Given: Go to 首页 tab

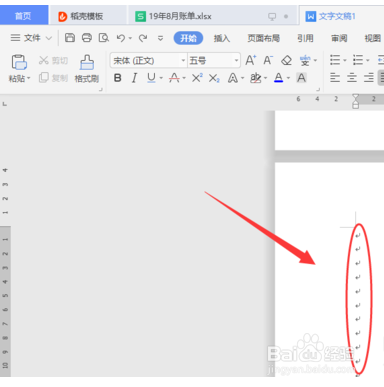Looking at the screenshot, I should point(23,16).
